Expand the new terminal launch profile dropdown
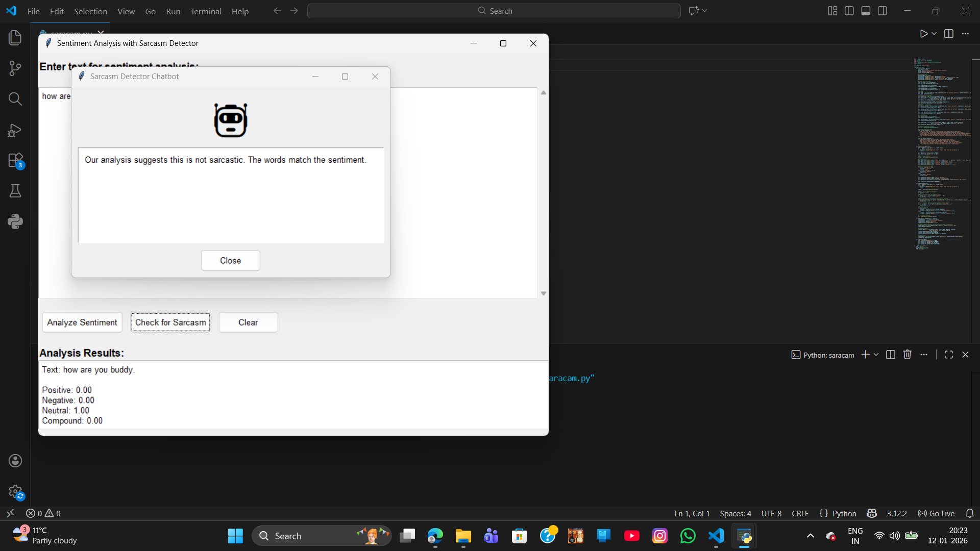980x551 pixels. coord(876,354)
